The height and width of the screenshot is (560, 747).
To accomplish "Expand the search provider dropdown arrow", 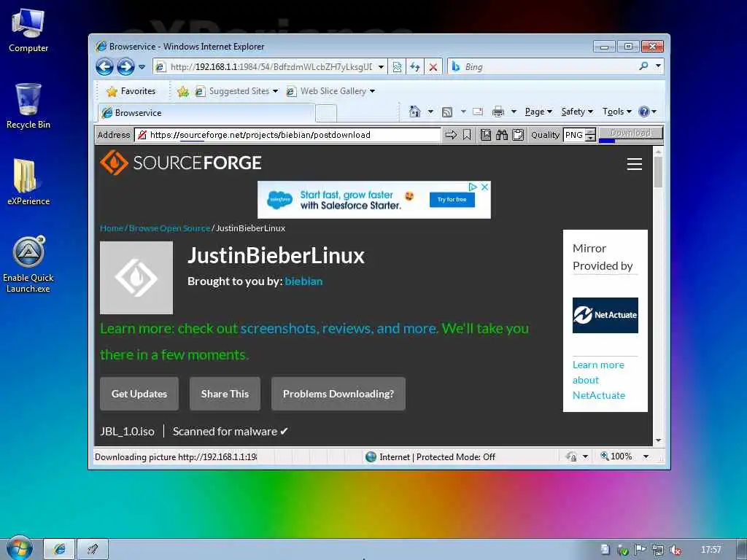I will [658, 66].
